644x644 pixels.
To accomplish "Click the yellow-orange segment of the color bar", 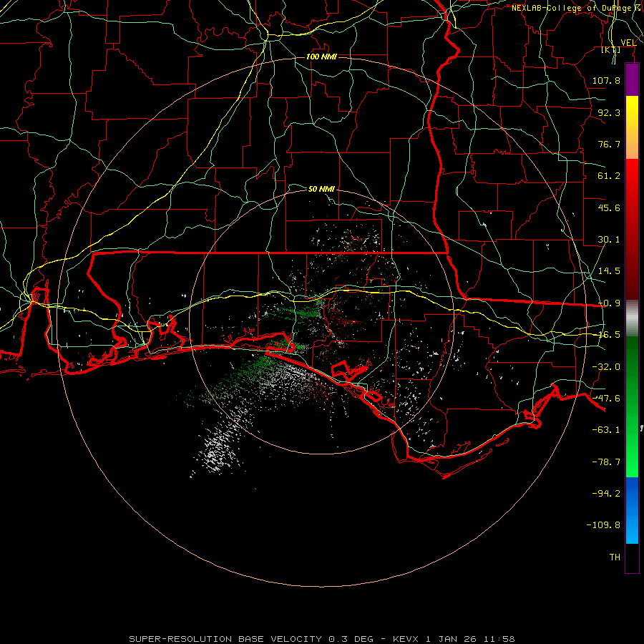I will point(632,127).
